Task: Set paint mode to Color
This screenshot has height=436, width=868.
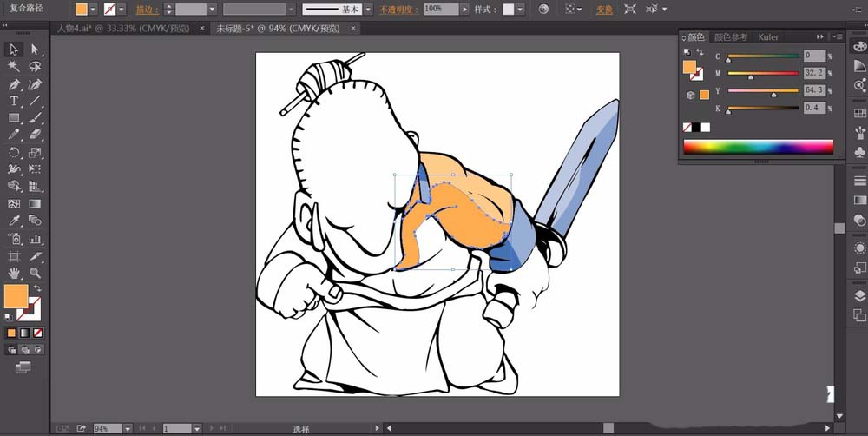Action: pos(11,333)
